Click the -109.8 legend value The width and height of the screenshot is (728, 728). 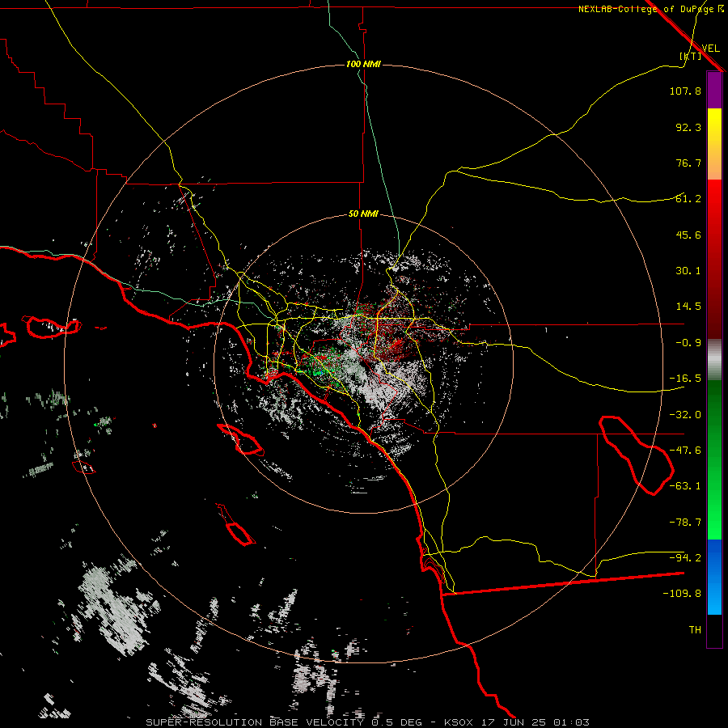pos(682,594)
